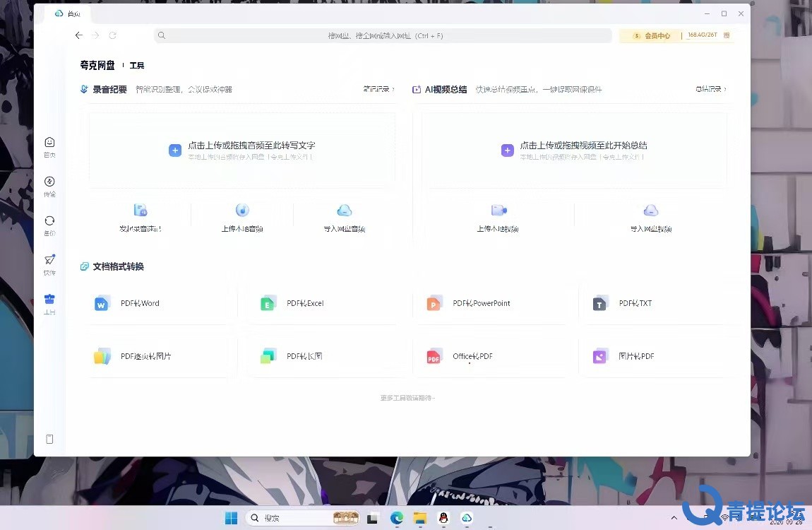Open the PDF转PowerPoint converter
This screenshot has height=530, width=812.
pos(491,303)
